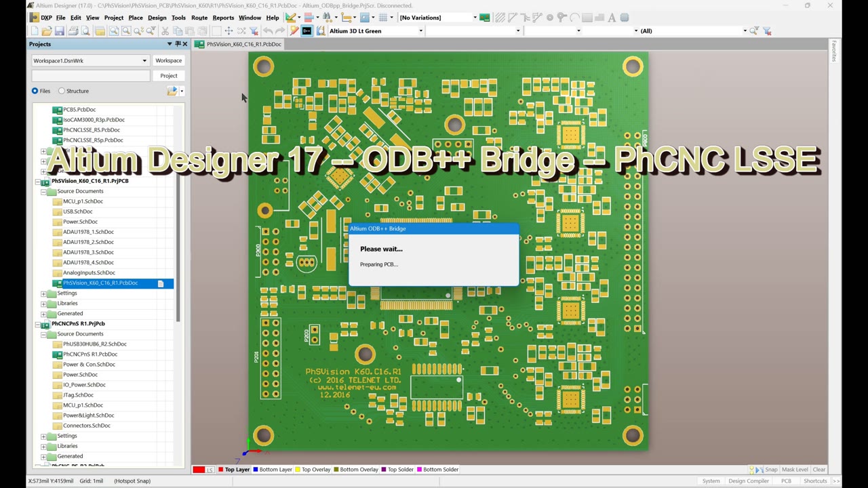
Task: Click the Print toolbar icon
Action: [x=73, y=30]
